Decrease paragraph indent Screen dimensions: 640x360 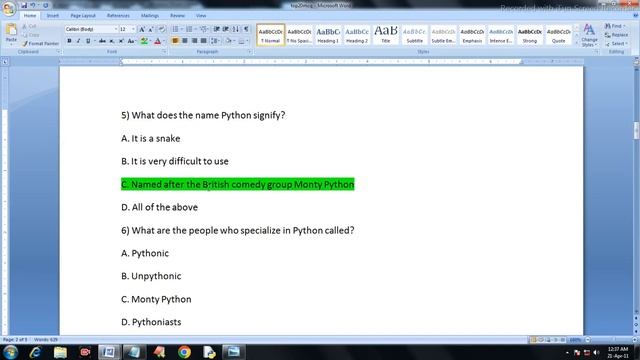tap(216, 29)
